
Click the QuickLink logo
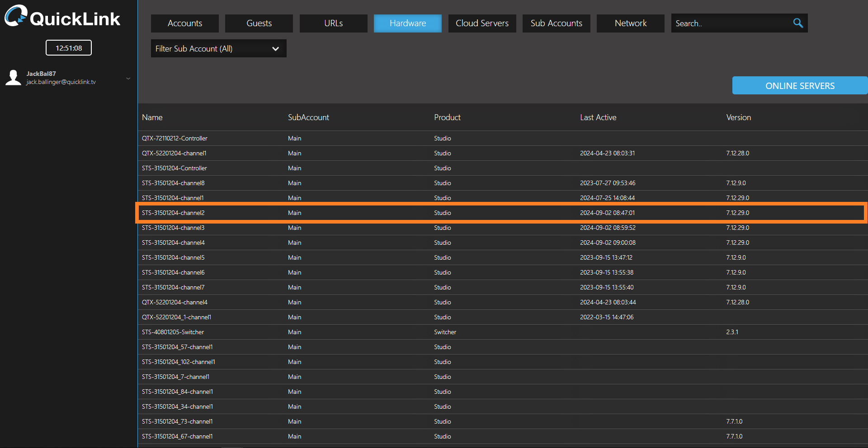(62, 17)
